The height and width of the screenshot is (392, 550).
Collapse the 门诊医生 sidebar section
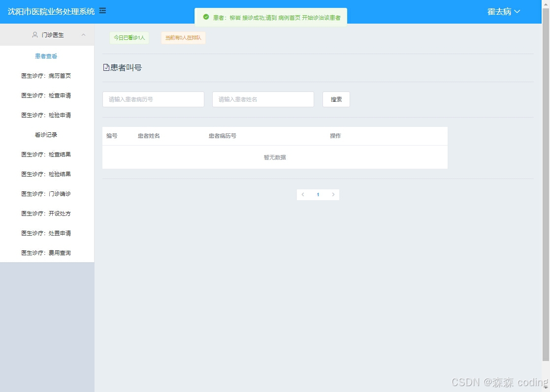click(x=83, y=34)
